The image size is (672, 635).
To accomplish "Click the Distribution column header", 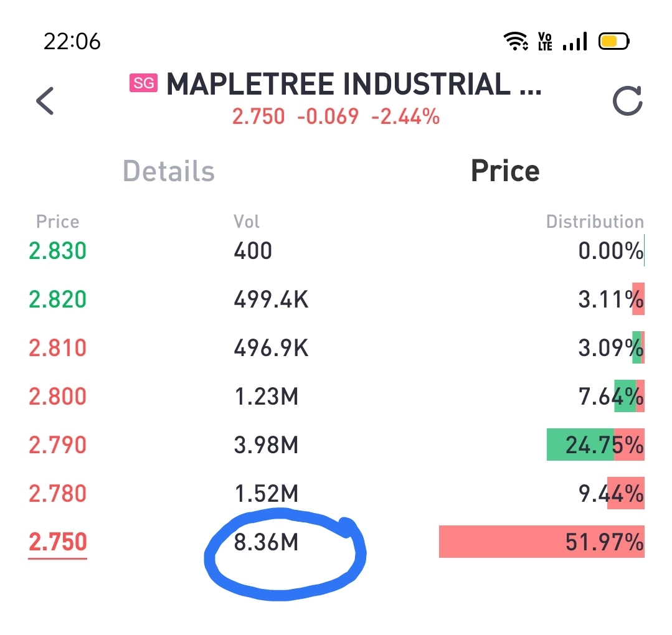I will (594, 222).
